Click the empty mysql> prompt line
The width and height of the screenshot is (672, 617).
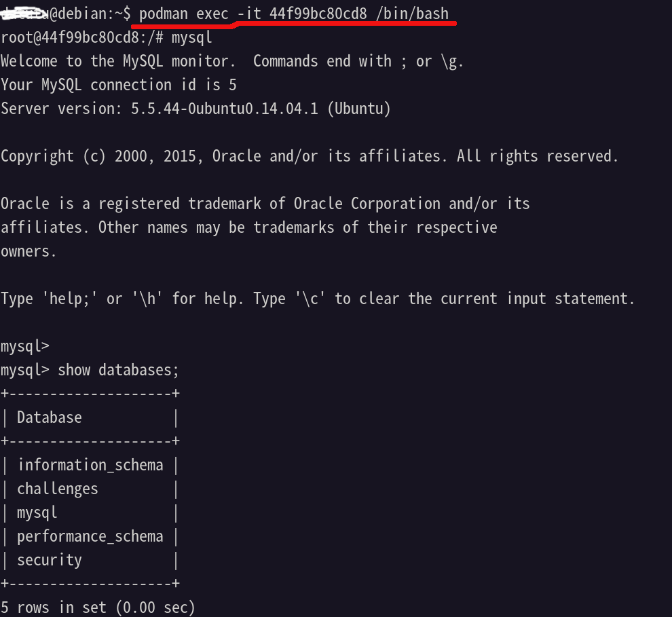(25, 346)
